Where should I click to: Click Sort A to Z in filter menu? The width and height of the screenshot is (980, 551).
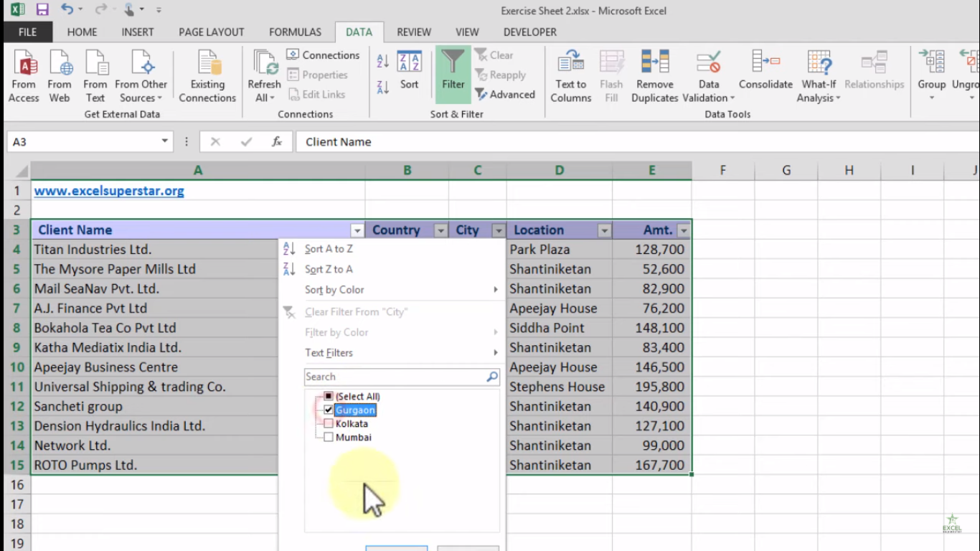328,249
